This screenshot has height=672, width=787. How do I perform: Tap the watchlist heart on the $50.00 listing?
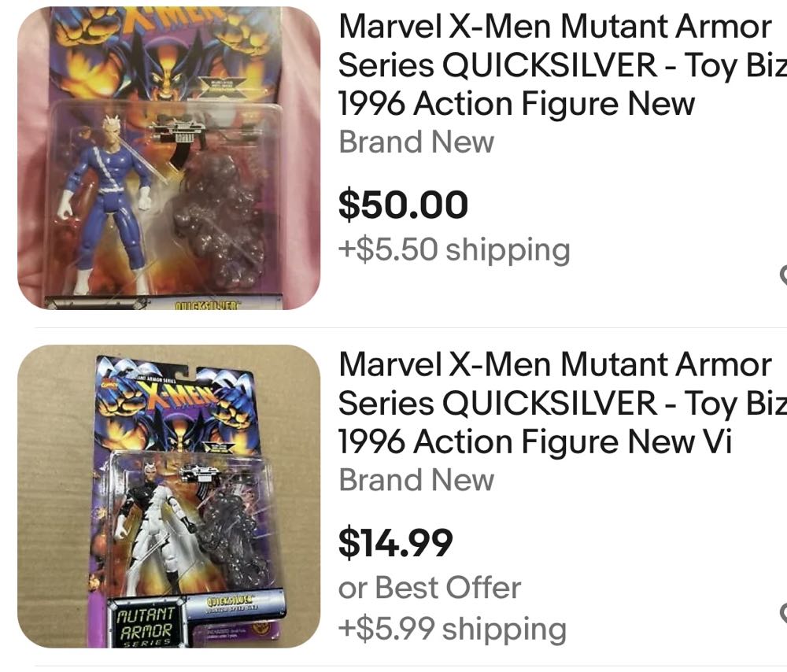(x=783, y=274)
